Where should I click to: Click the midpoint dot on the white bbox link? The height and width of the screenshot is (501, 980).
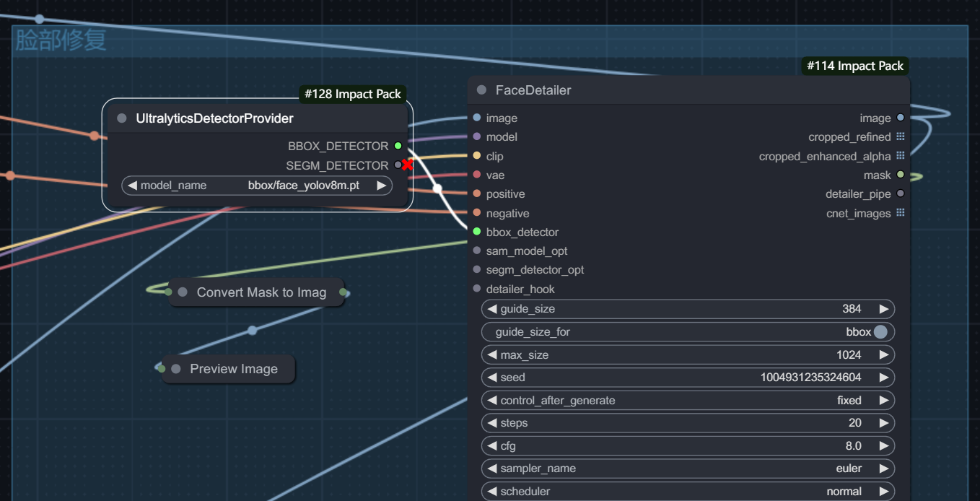[437, 188]
